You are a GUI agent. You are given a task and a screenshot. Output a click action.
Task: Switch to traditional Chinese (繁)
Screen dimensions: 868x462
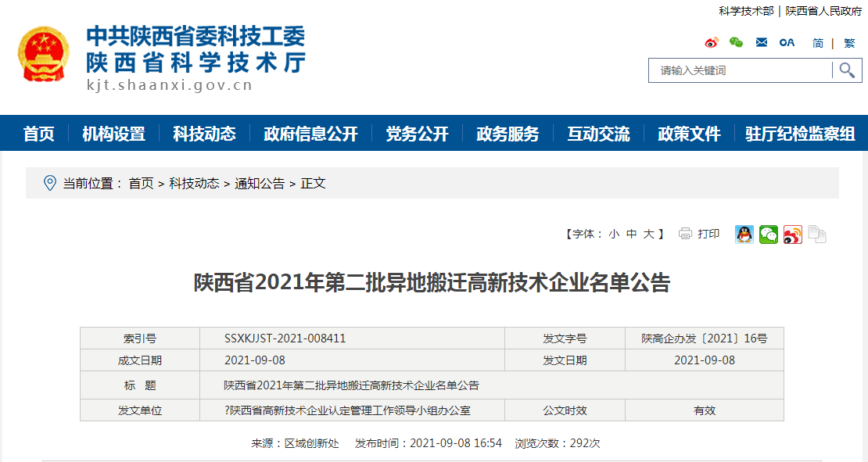click(849, 43)
